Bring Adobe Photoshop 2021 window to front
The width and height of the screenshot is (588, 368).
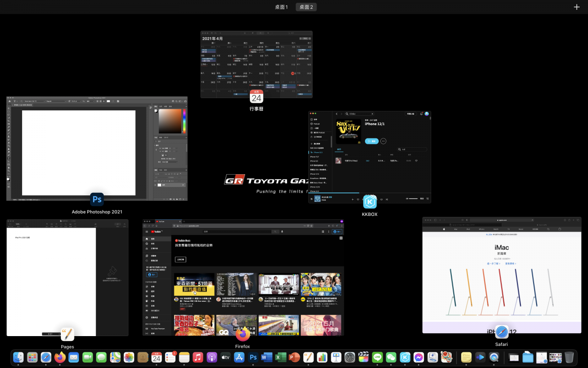point(97,149)
